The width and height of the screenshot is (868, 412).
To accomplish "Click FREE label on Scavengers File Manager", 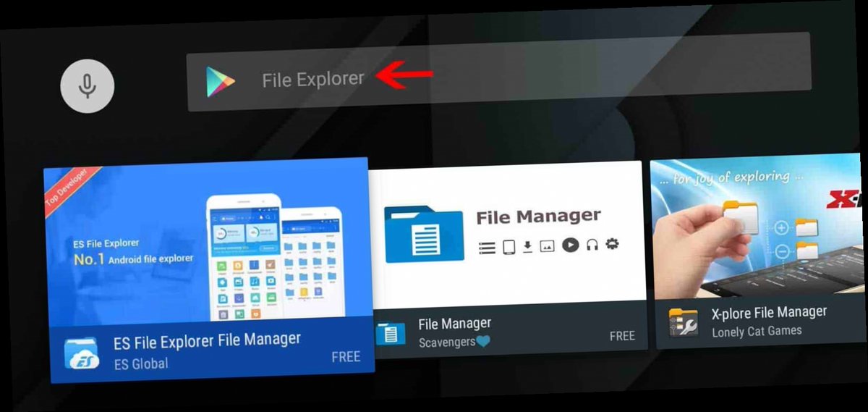I will coord(622,337).
